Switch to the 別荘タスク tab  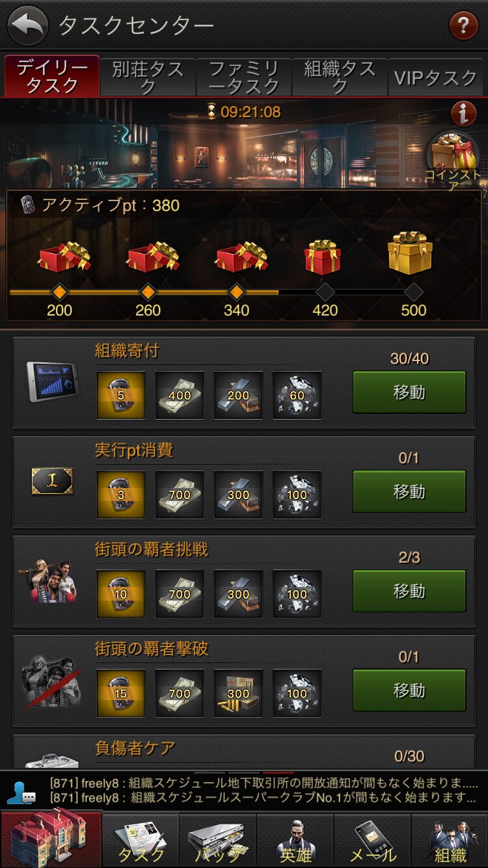click(x=148, y=77)
